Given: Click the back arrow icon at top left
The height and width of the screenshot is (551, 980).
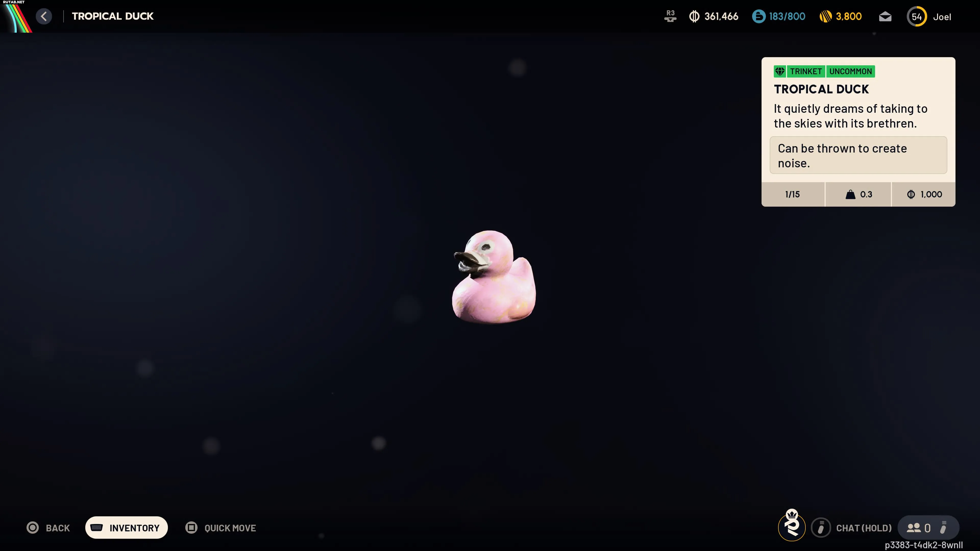Looking at the screenshot, I should point(44,16).
